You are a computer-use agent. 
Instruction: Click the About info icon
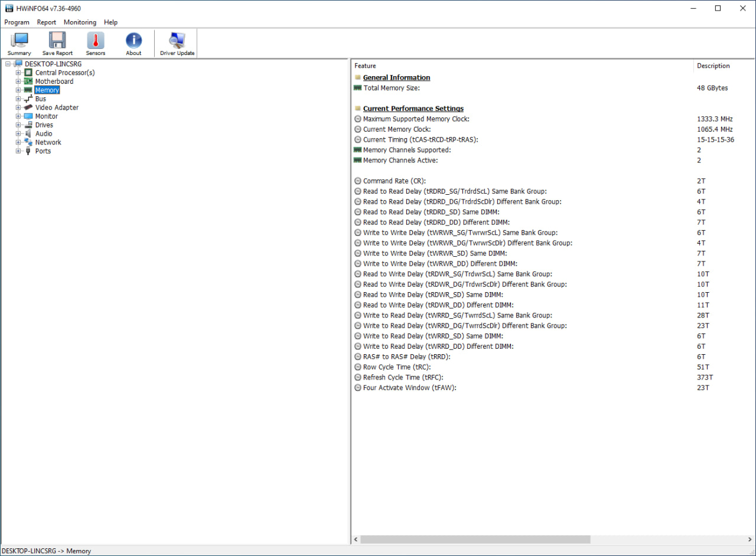pyautogui.click(x=133, y=40)
